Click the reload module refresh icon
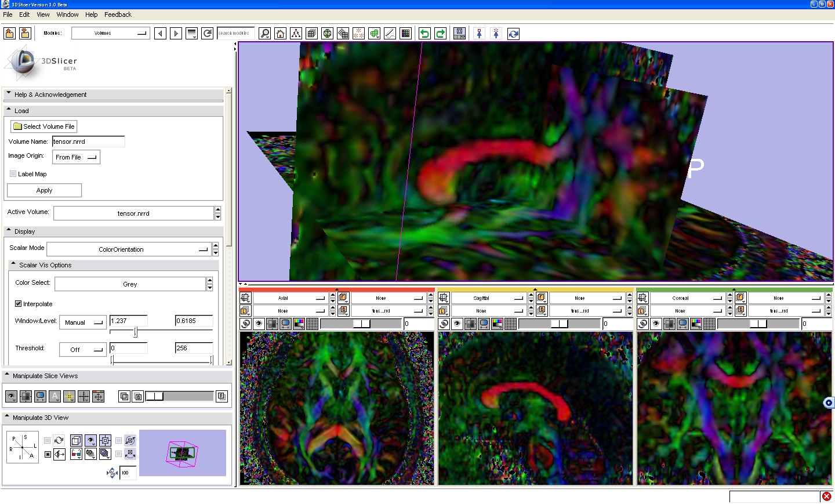 (207, 34)
